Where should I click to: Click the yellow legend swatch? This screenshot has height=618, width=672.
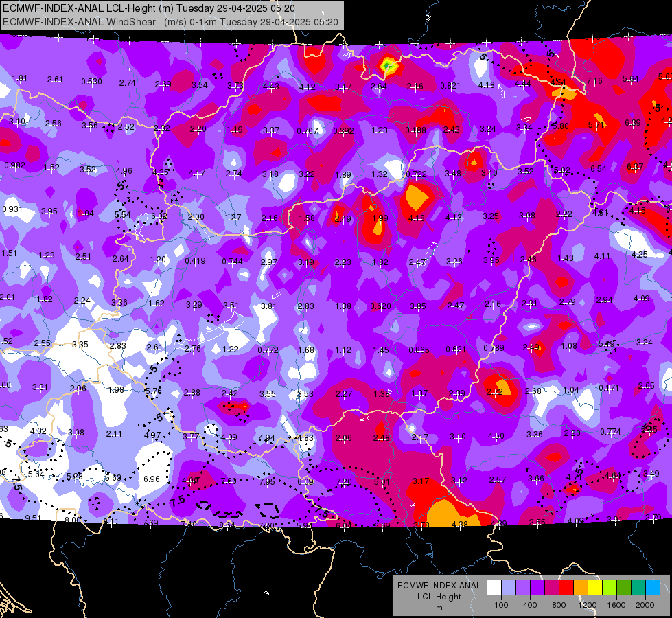click(595, 588)
